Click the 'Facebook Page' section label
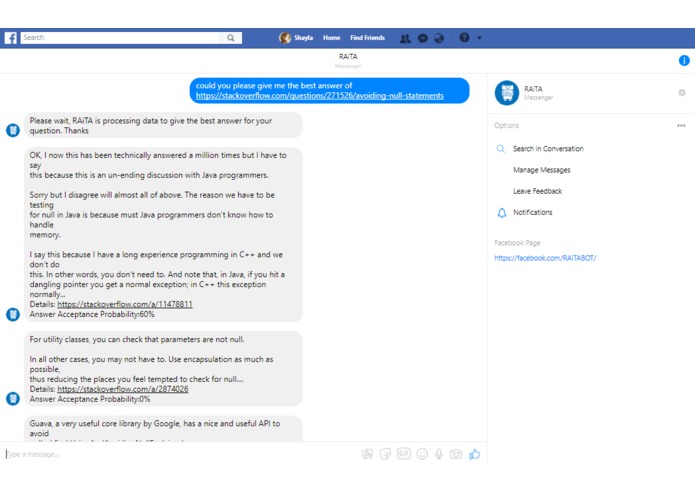695x494 pixels. click(x=517, y=243)
